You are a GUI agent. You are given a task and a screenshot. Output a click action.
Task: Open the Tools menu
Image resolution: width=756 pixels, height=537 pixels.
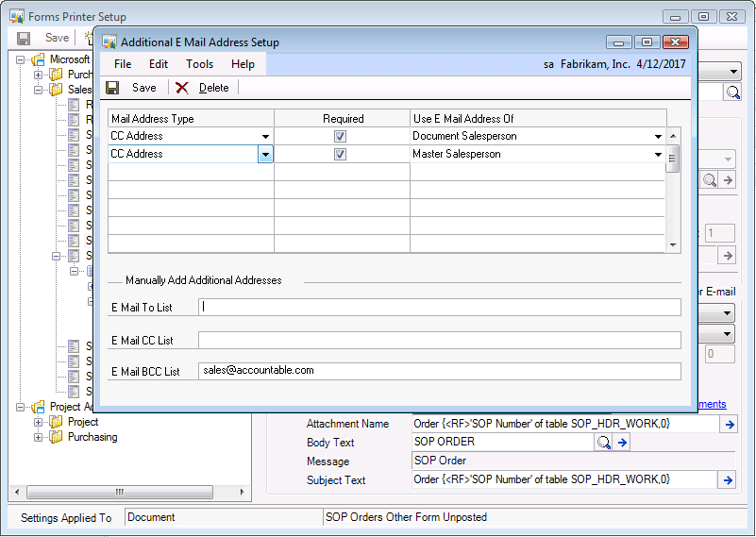tap(199, 64)
